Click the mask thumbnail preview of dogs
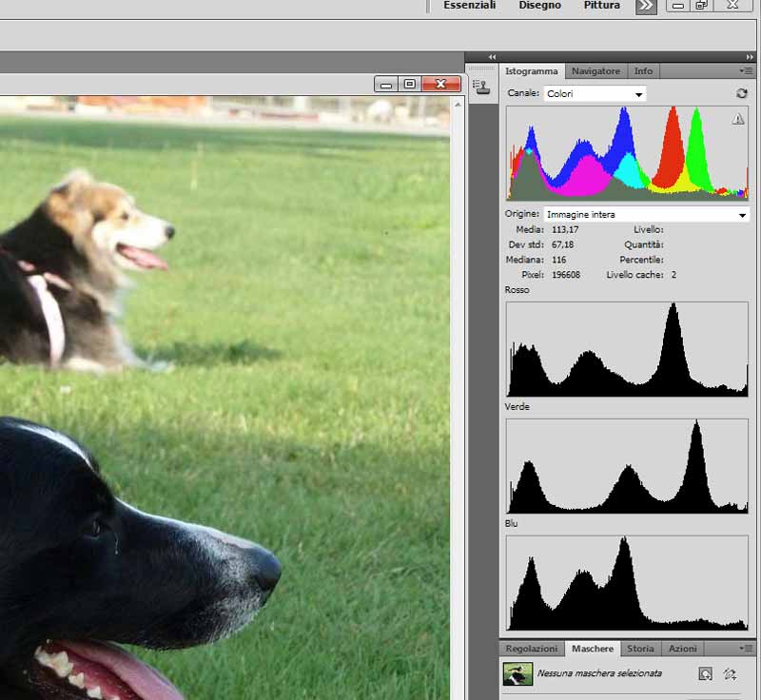This screenshot has width=761, height=700. tap(518, 673)
